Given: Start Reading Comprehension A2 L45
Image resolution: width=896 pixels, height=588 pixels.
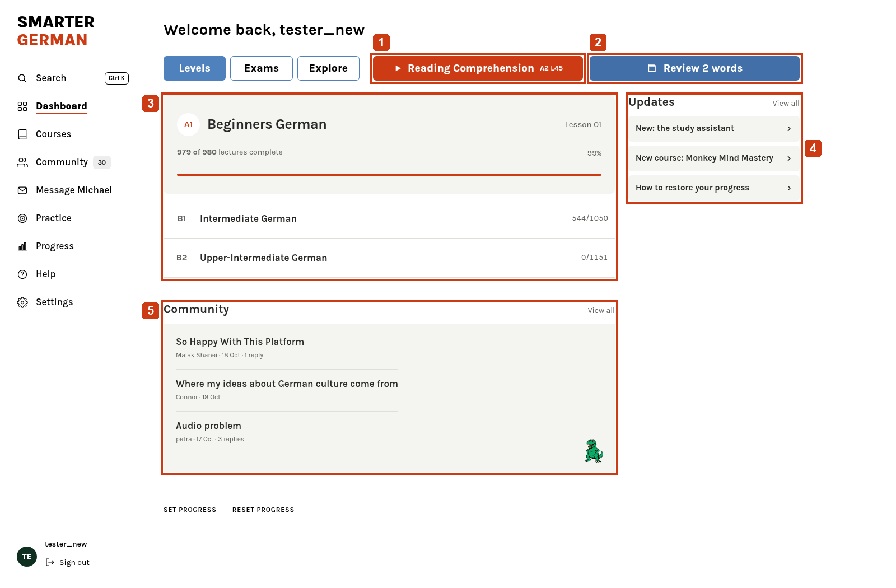Looking at the screenshot, I should (x=478, y=68).
